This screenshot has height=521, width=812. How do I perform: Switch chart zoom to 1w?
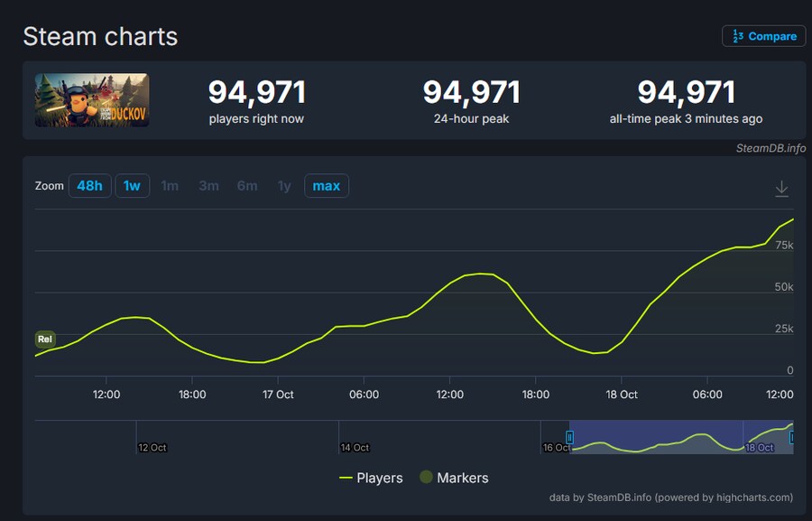coord(132,186)
